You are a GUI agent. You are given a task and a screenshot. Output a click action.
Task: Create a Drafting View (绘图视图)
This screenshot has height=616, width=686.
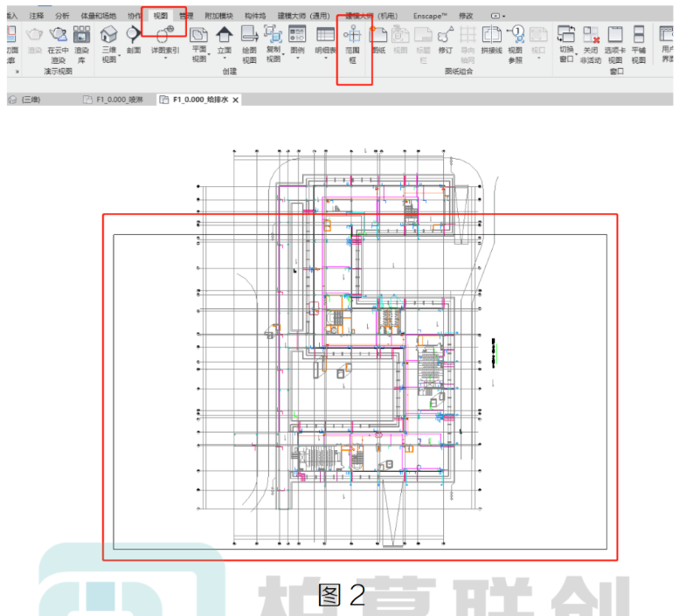tap(249, 44)
